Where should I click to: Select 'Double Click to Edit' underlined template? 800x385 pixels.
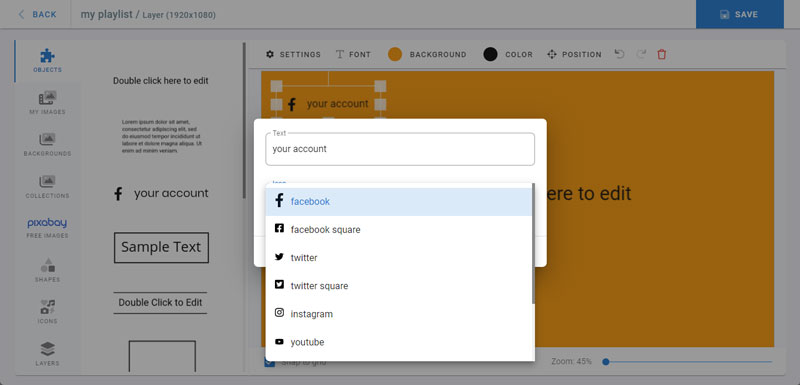coord(160,302)
